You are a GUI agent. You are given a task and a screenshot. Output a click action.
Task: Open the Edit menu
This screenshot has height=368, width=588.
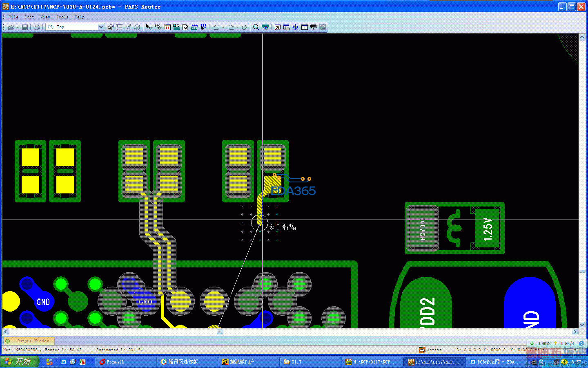pos(29,17)
